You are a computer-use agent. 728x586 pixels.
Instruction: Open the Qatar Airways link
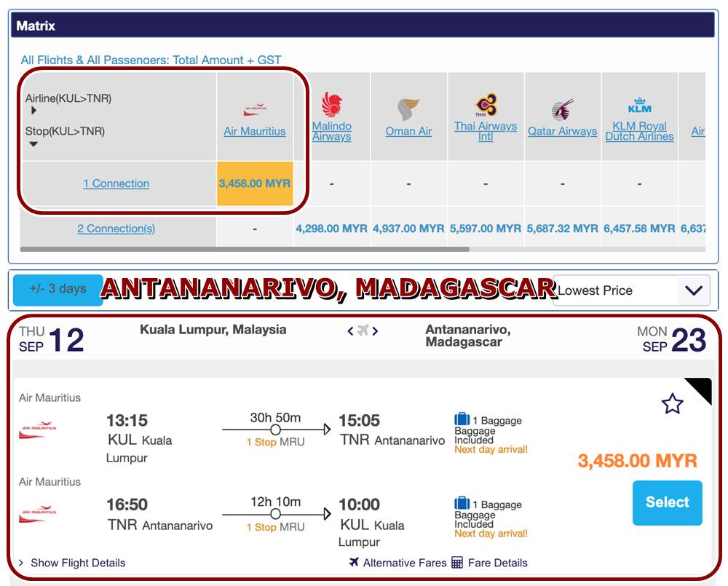pos(562,132)
